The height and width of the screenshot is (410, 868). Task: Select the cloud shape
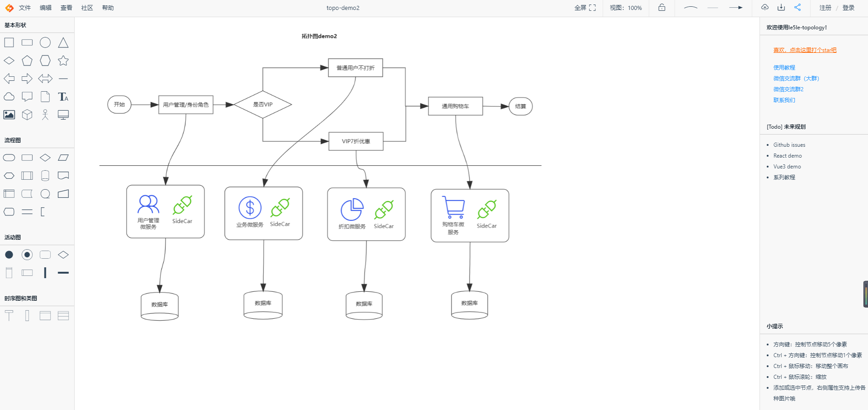tap(9, 97)
